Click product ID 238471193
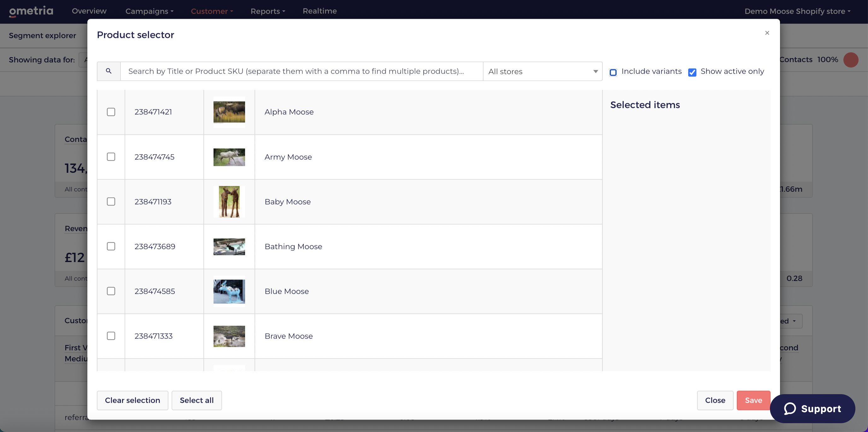 [x=153, y=202]
